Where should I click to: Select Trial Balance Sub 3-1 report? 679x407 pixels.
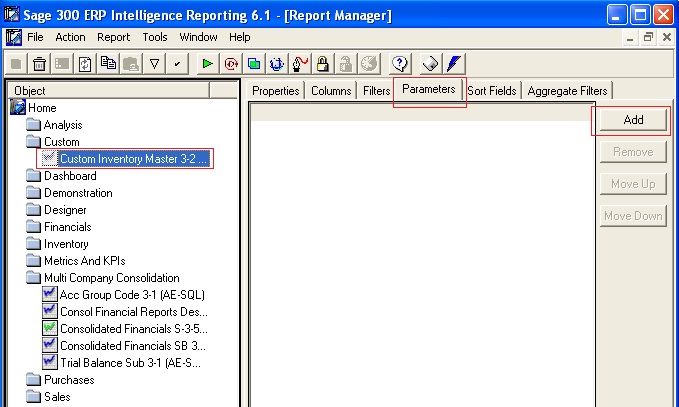(130, 362)
